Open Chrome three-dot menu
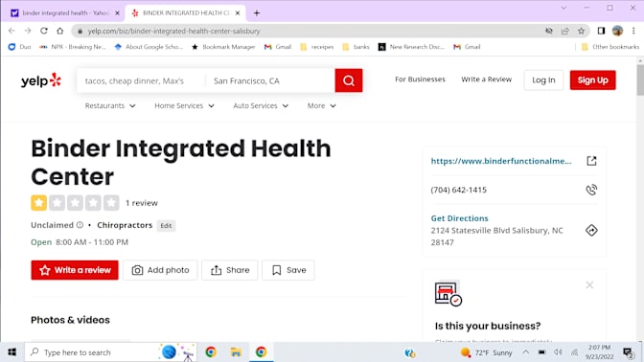 633,31
